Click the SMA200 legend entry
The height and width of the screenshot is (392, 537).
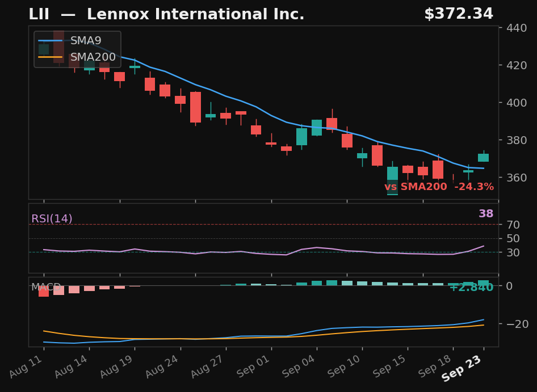point(77,57)
